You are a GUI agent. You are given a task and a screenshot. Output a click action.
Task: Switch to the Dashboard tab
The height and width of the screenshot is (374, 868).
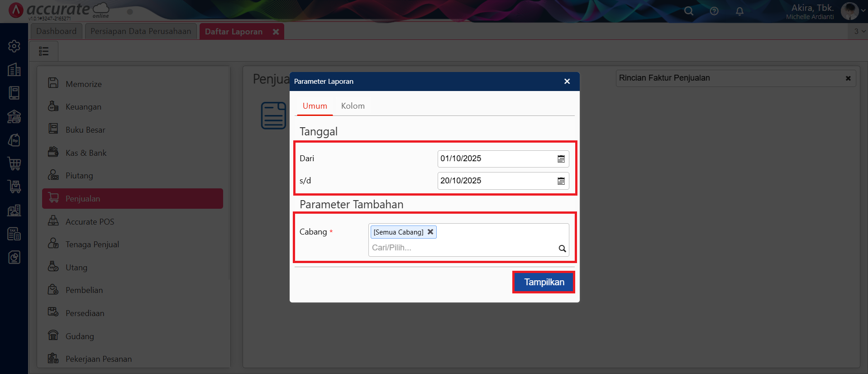(x=57, y=31)
